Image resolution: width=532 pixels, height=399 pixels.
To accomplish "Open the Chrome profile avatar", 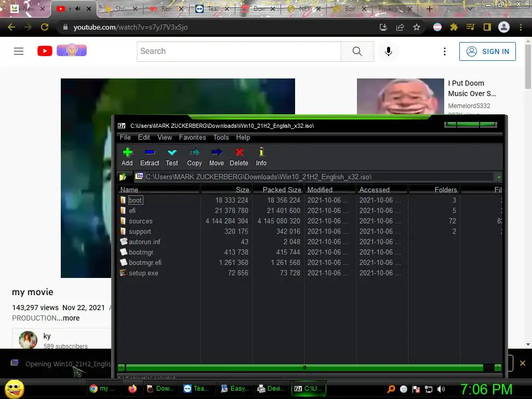I will tap(504, 27).
